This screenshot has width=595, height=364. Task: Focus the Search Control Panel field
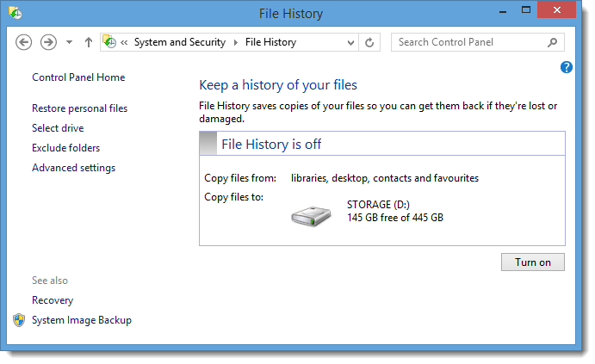pos(477,42)
